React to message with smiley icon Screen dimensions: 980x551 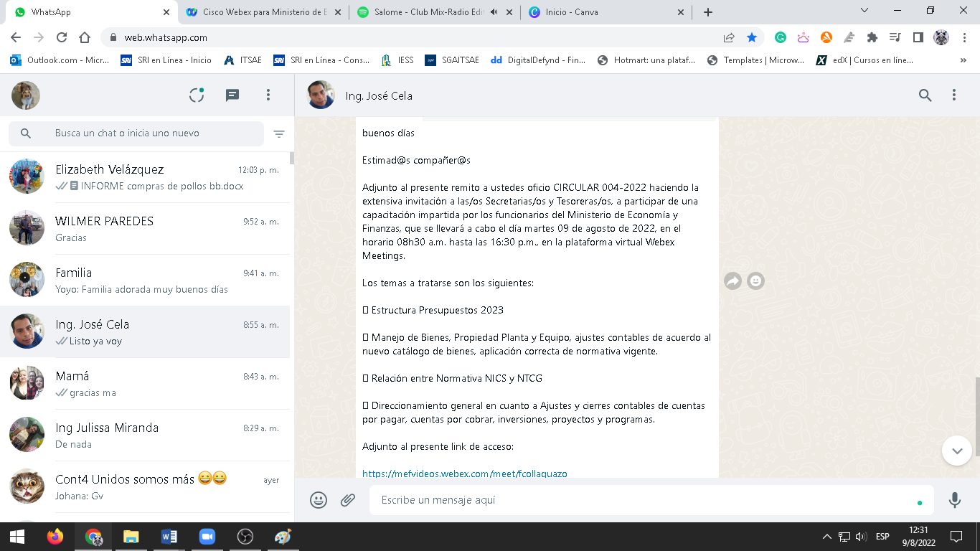tap(755, 281)
